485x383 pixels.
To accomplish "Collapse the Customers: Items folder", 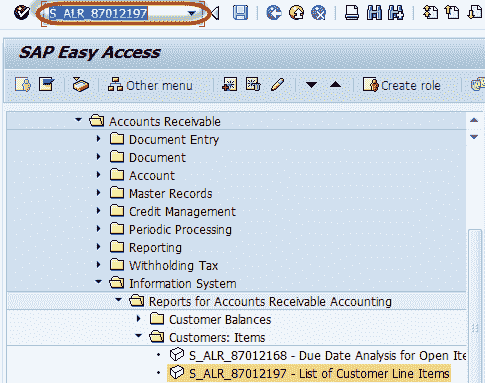I will pyautogui.click(x=139, y=336).
